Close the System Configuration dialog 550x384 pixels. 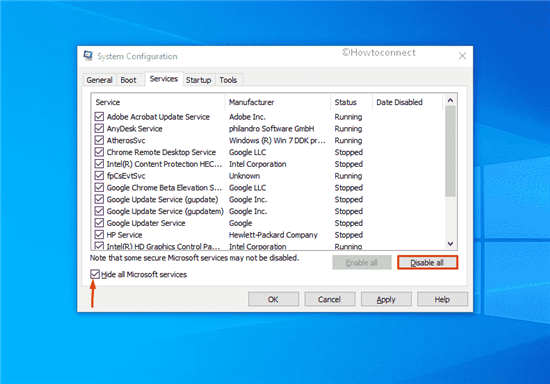(462, 56)
